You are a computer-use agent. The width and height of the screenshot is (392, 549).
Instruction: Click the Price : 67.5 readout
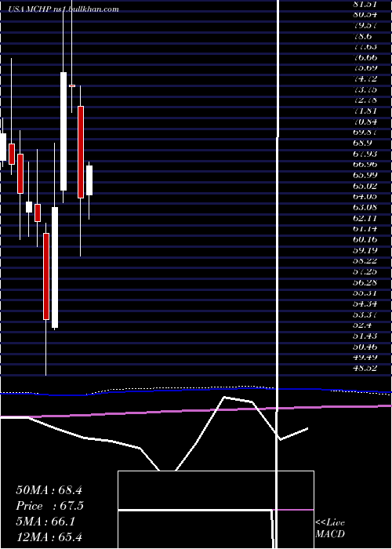(49, 506)
